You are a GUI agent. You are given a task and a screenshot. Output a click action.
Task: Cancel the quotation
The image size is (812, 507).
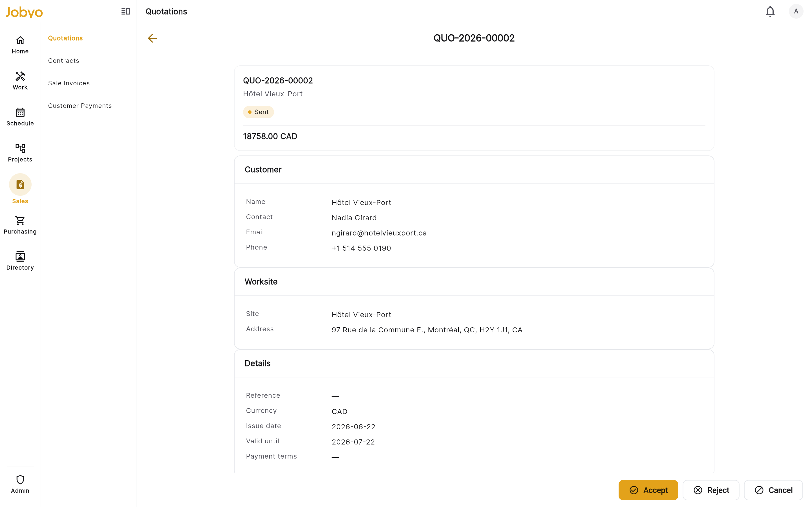tap(773, 490)
